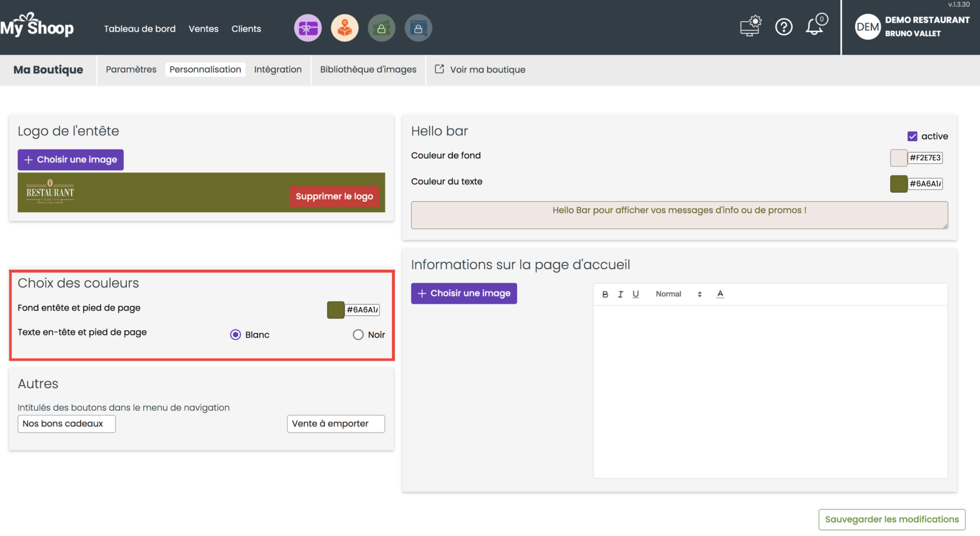Image resolution: width=980 pixels, height=536 pixels.
Task: Open the notifications bell
Action: click(815, 27)
